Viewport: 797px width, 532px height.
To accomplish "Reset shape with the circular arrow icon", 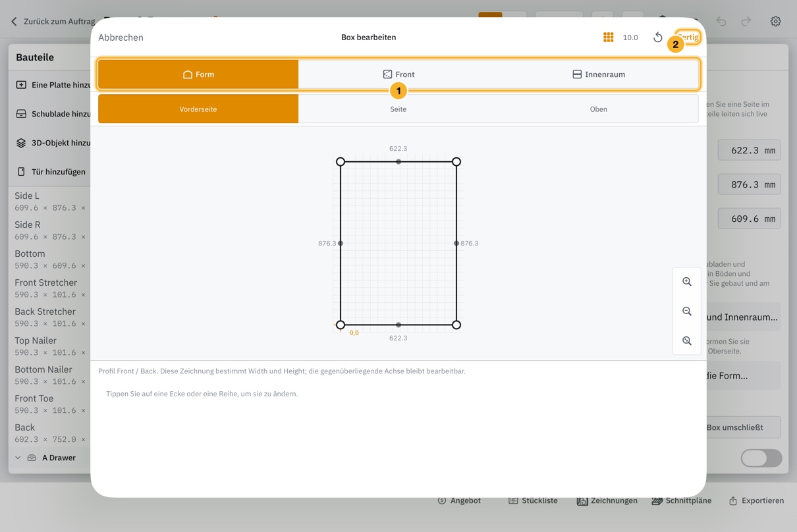I will (x=657, y=38).
